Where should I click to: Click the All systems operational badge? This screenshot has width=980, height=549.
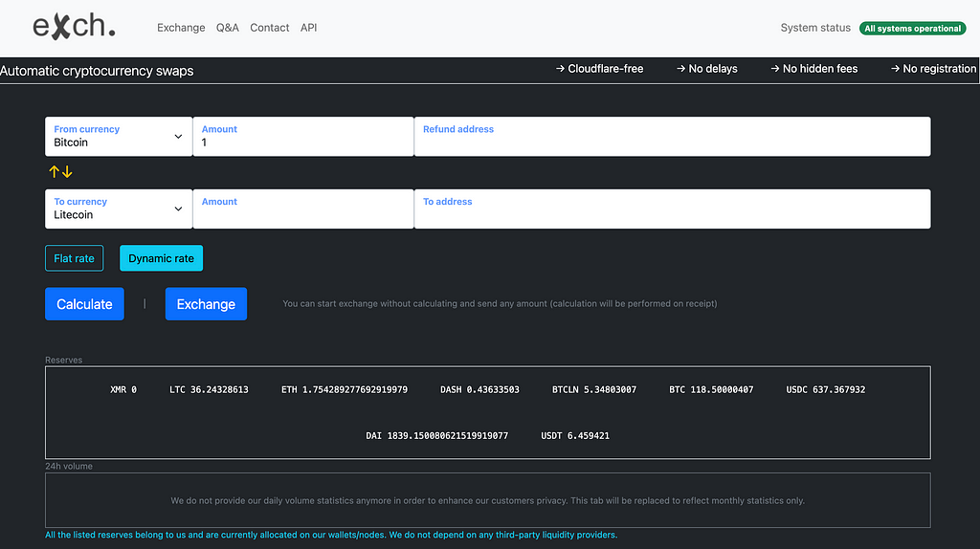(912, 28)
